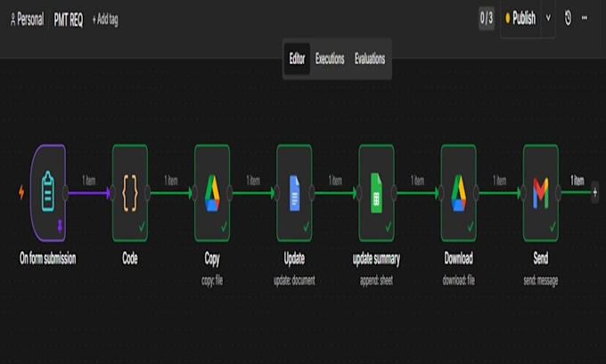Open the Gmail Send node

(x=541, y=193)
